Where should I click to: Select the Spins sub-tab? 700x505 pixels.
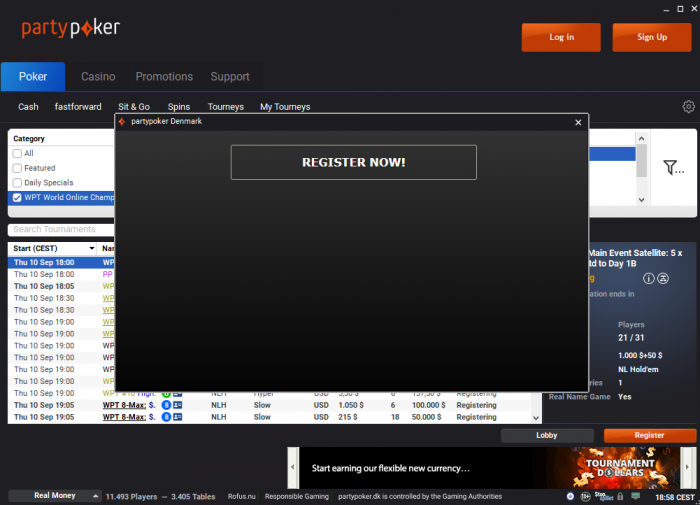179,107
